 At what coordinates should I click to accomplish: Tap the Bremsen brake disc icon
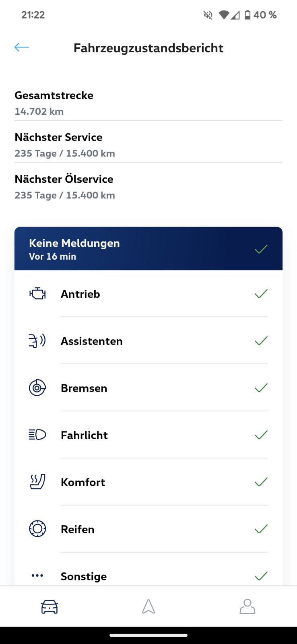click(x=37, y=388)
